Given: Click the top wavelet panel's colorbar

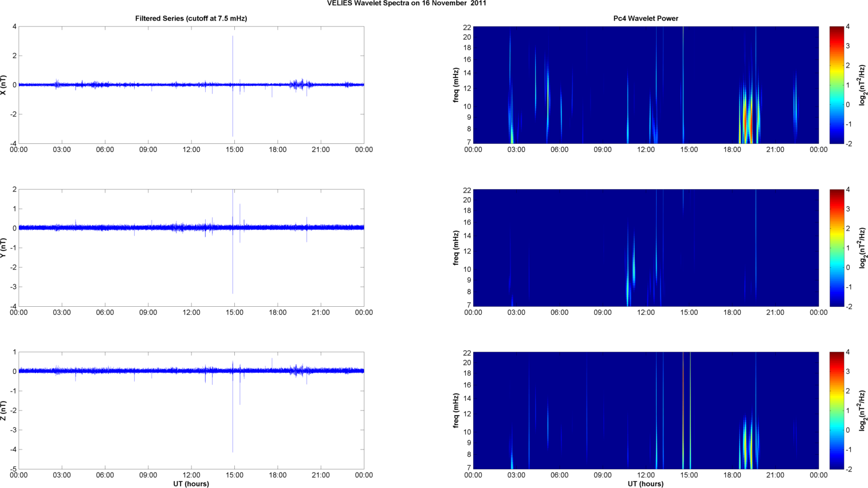Looking at the screenshot, I should tap(836, 85).
